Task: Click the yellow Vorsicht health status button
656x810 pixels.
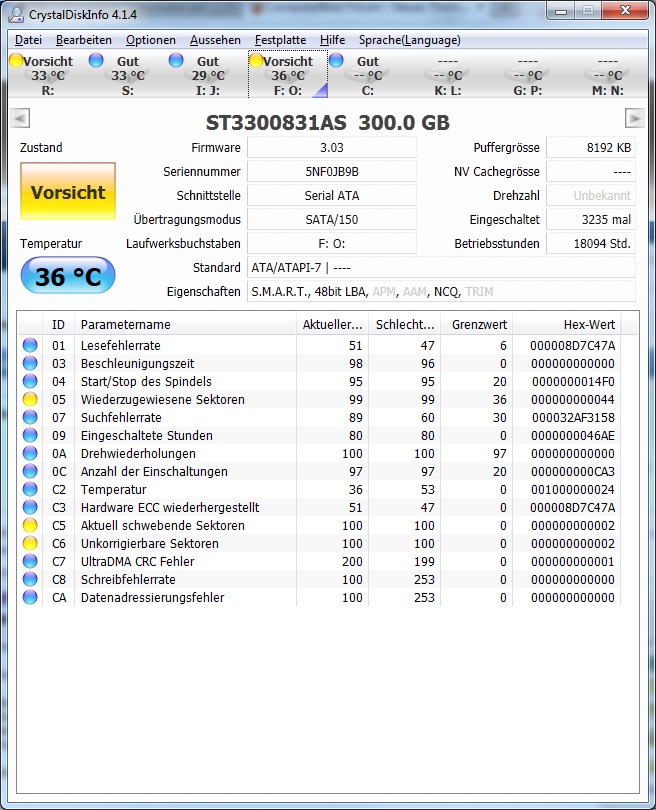Action: (x=68, y=192)
